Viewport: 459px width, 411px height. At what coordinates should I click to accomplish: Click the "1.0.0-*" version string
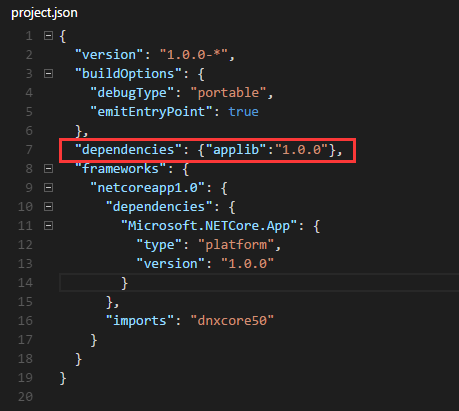coord(194,55)
